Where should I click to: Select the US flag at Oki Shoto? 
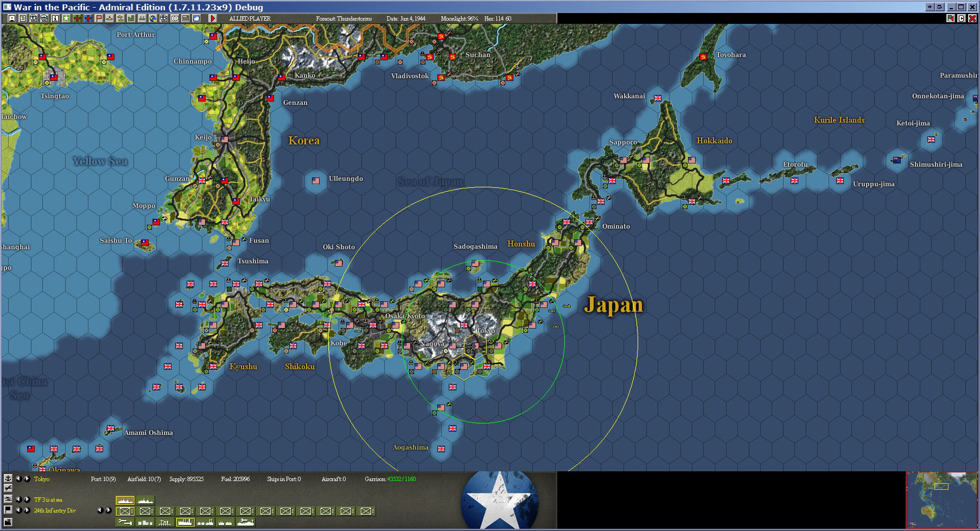click(339, 263)
